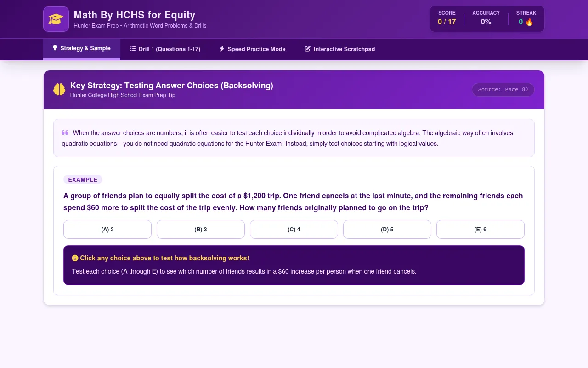Select answer choice (B) 3
588x368 pixels.
coord(201,230)
